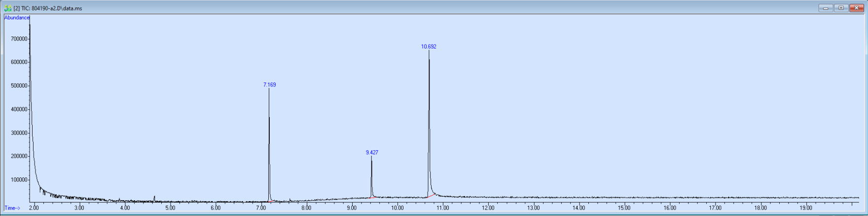Click the 500000 abundance tick label

(x=19, y=86)
